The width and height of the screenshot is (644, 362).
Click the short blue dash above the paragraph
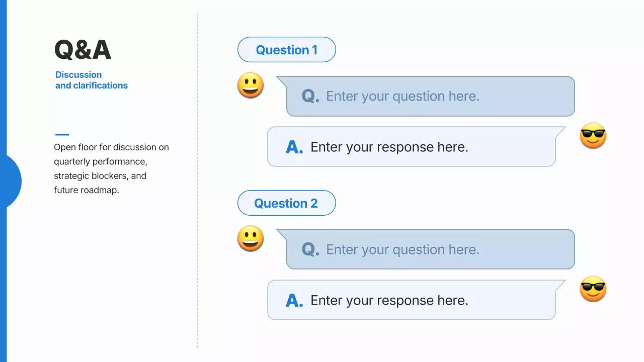(x=62, y=135)
